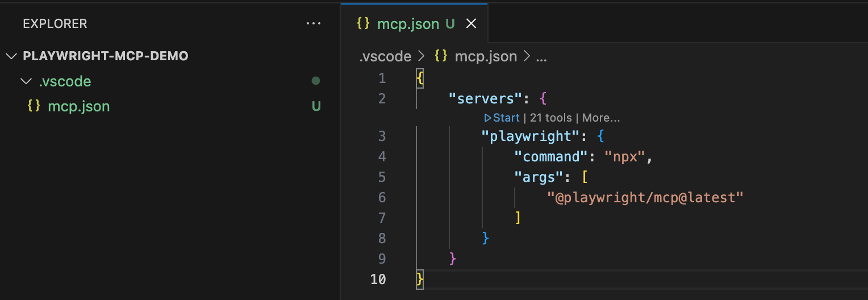Screen dimensions: 868x300
Task: Click line number 10 in the gutter
Action: click(x=378, y=280)
